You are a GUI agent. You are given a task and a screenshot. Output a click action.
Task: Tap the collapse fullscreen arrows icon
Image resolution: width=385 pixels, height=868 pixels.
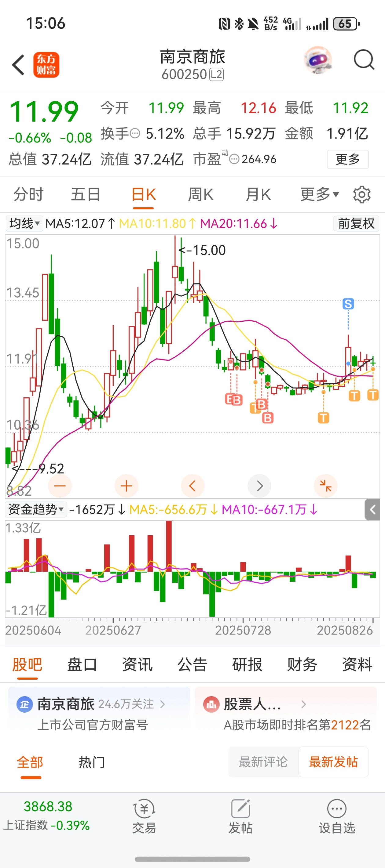click(326, 486)
